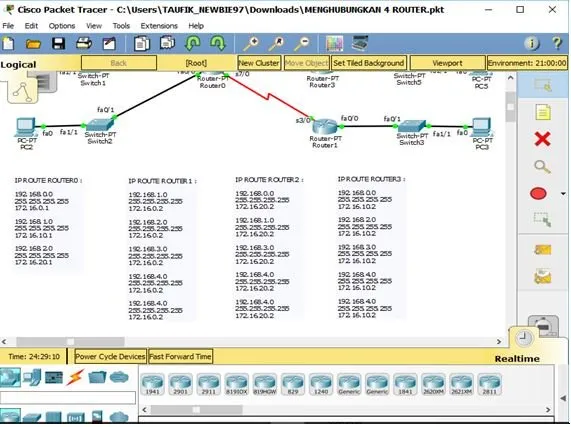Click the workspace horizontal scrollbar thumb
The image size is (571, 427).
click(x=70, y=341)
